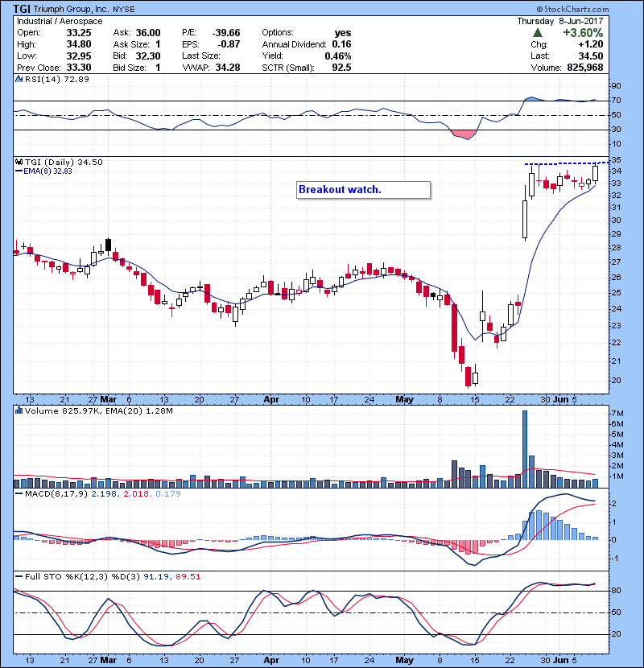Click the 35 tick on price axis
644x668 pixels.
coord(616,160)
